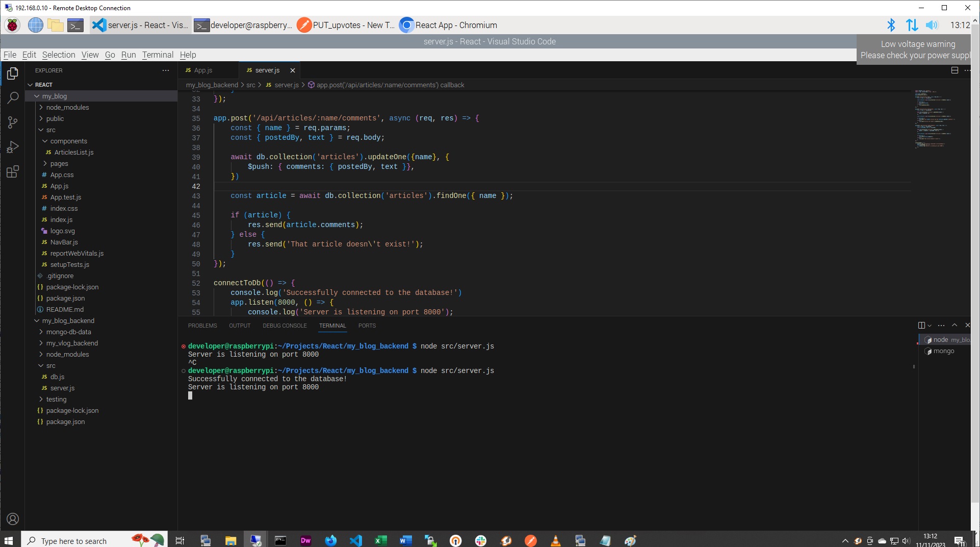Open Word from Windows taskbar
980x547 pixels.
point(406,540)
